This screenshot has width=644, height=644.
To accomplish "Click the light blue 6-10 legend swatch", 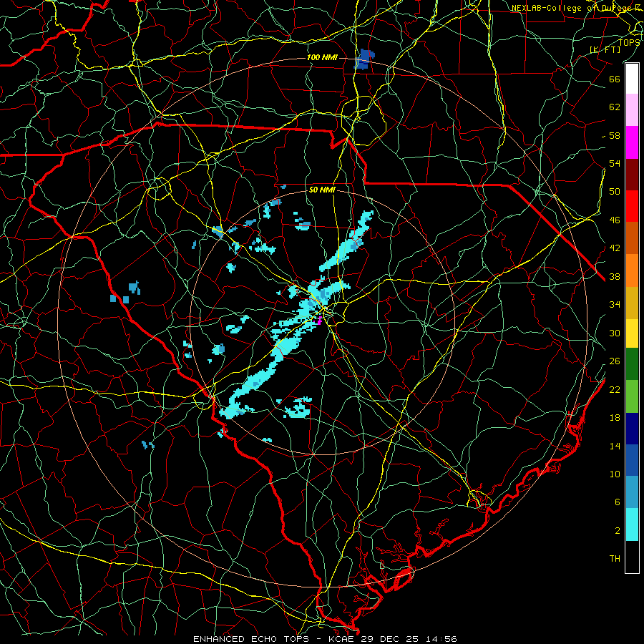I will (x=632, y=492).
